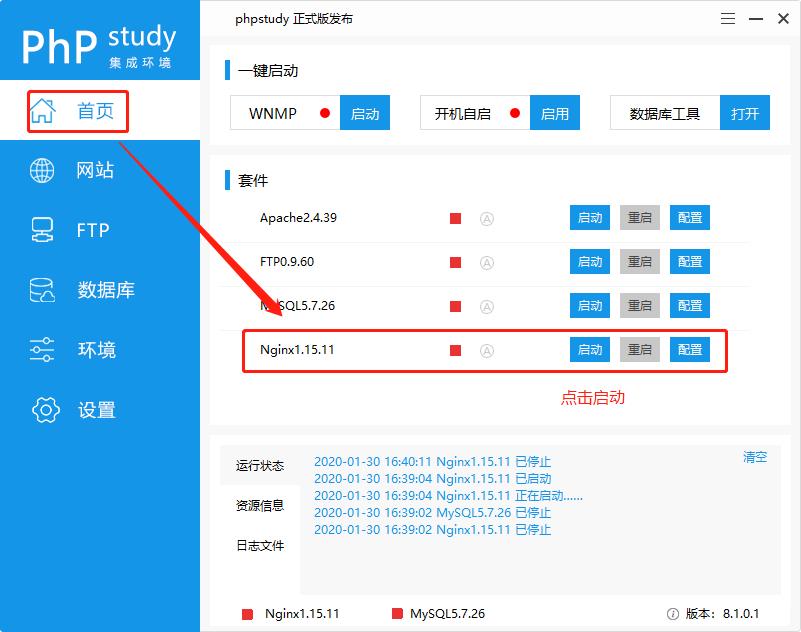This screenshot has width=801, height=632.
Task: Open the 数据库工具 with 打开 button
Action: (x=745, y=113)
